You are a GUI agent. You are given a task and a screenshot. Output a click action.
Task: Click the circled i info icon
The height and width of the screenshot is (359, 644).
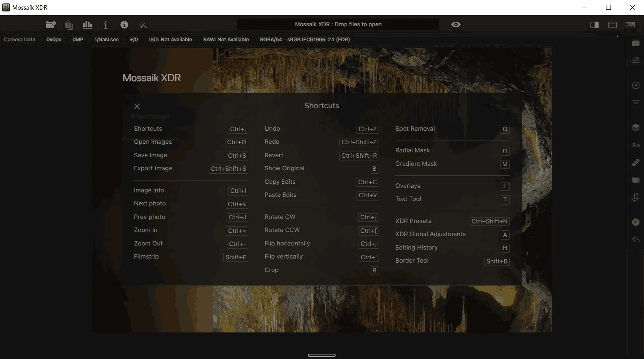pyautogui.click(x=124, y=25)
